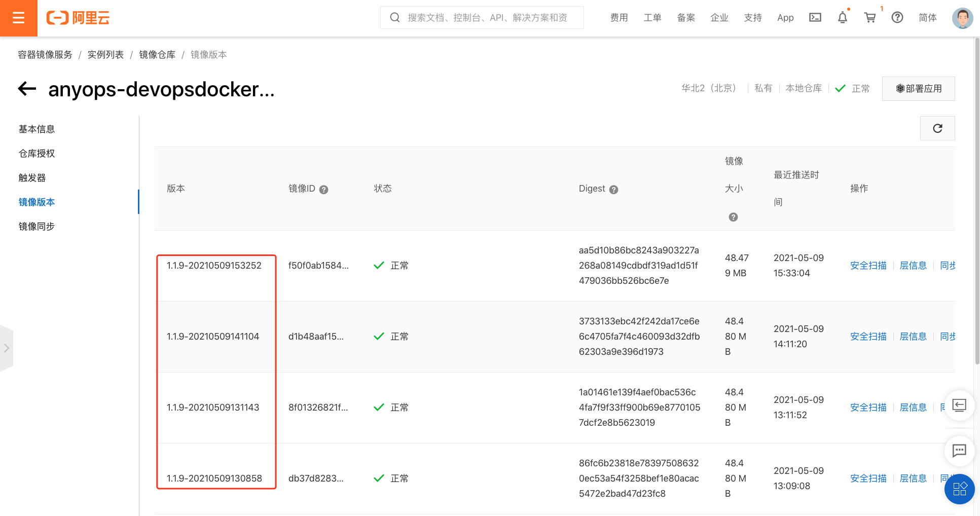Switch language via 简体

[928, 18]
